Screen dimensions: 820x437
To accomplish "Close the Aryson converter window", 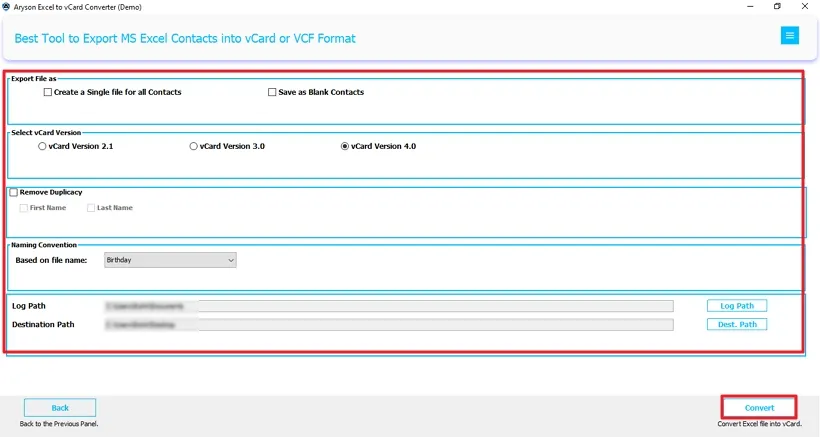I will point(805,6).
